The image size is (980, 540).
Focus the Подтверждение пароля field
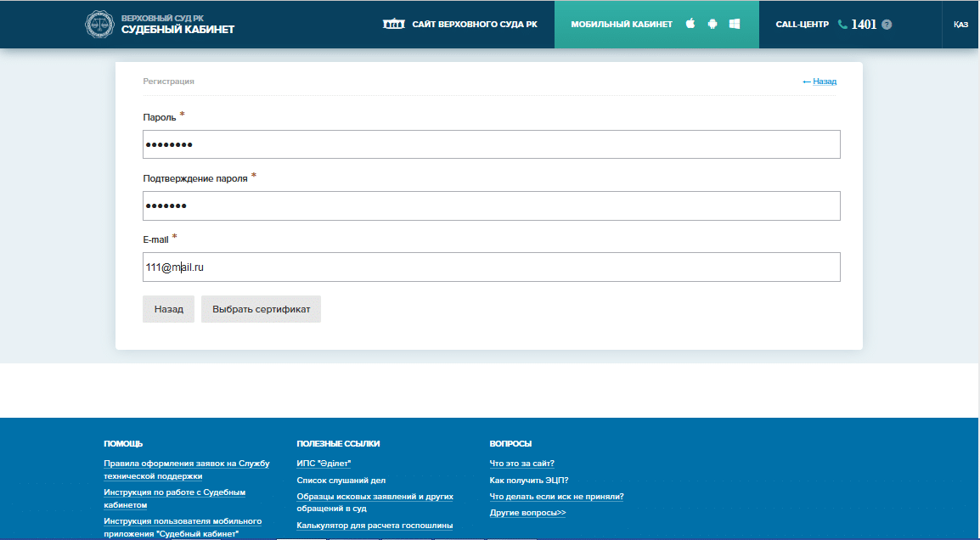[x=491, y=205]
